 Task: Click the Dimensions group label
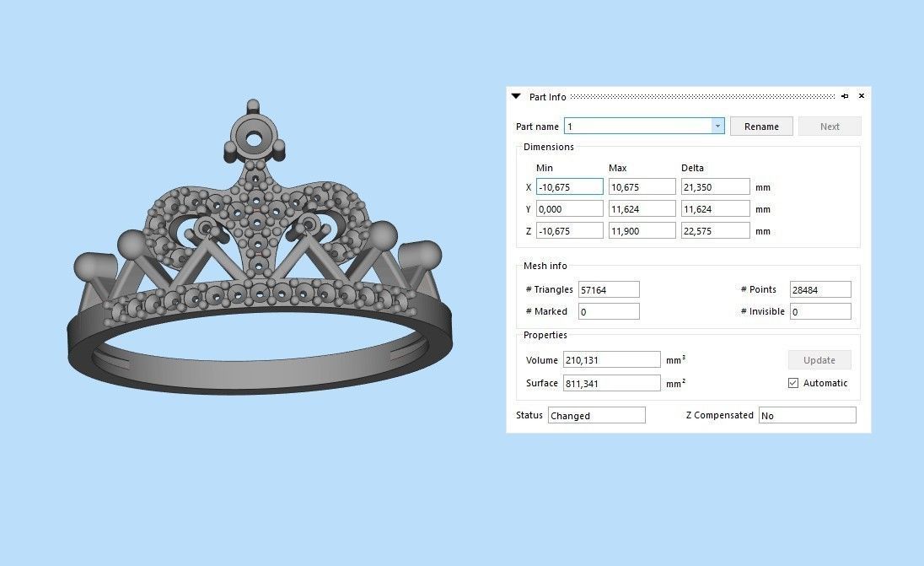(549, 147)
